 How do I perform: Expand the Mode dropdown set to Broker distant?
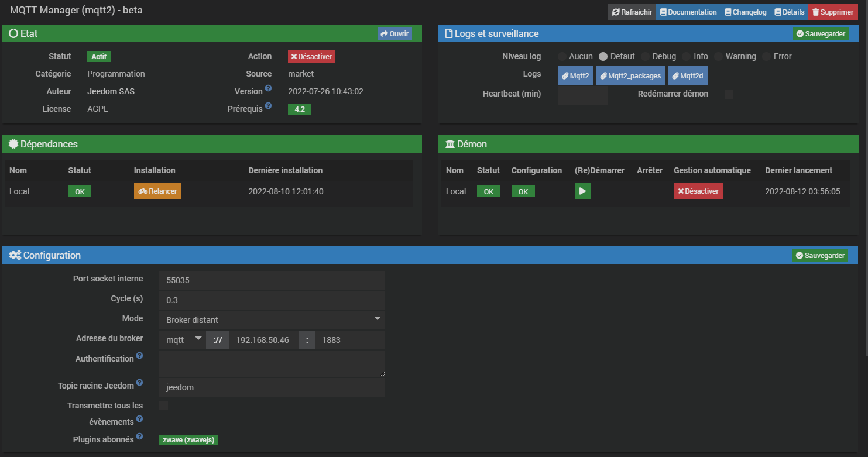(272, 320)
